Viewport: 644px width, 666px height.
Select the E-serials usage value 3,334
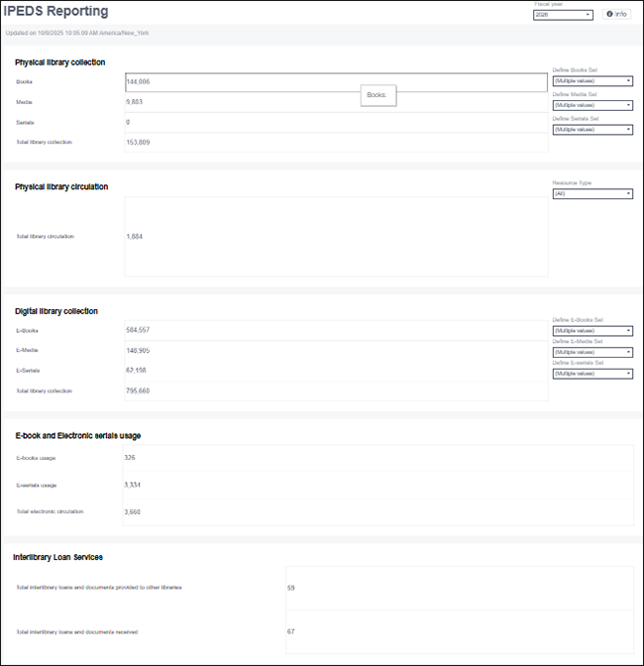tap(132, 485)
